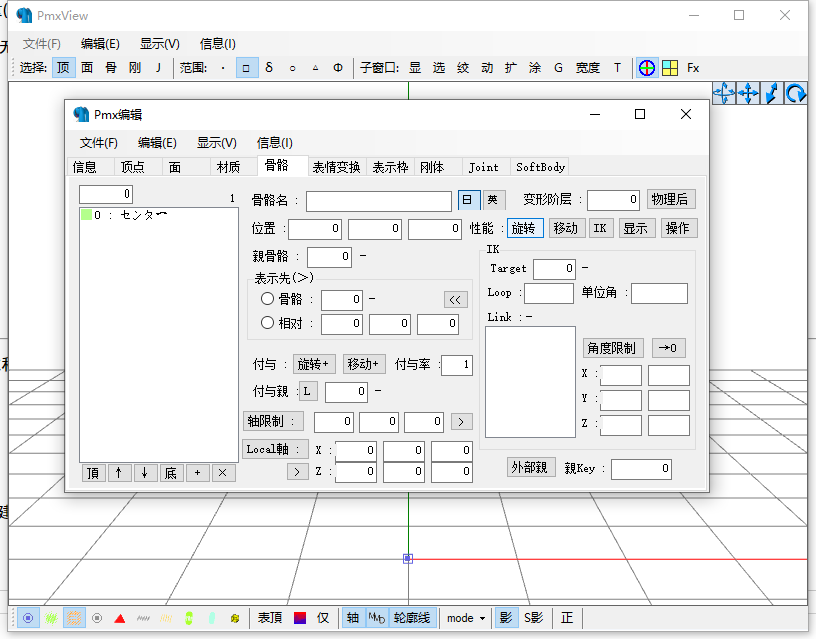Toggle green wireframe display icon in bottom bar
The height and width of the screenshot is (639, 816).
tap(51, 618)
